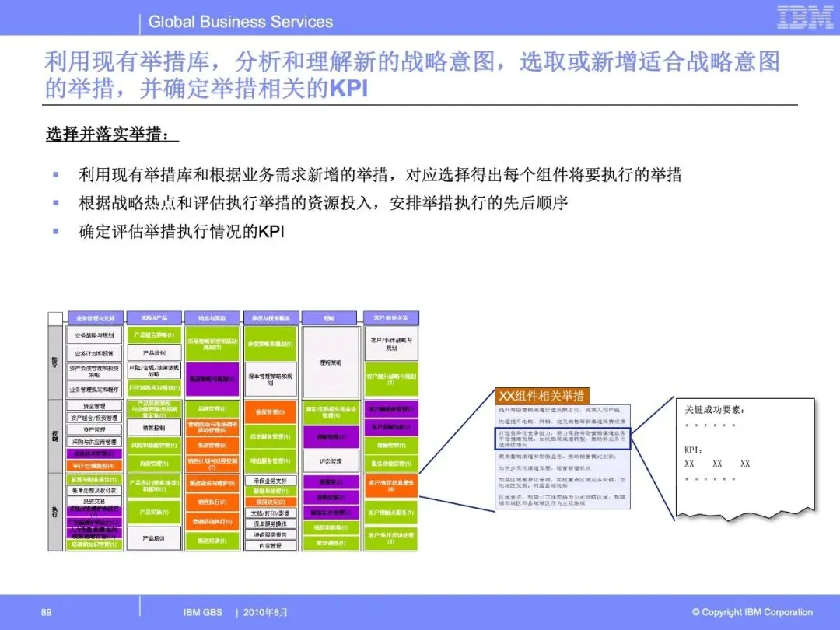This screenshot has width=840, height=630.
Task: Select the green 产品实施(1) box
Action: pyautogui.click(x=154, y=512)
